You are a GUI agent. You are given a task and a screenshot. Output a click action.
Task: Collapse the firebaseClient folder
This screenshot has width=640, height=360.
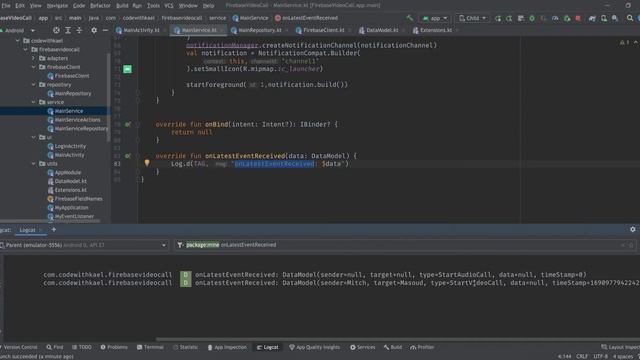[33, 67]
